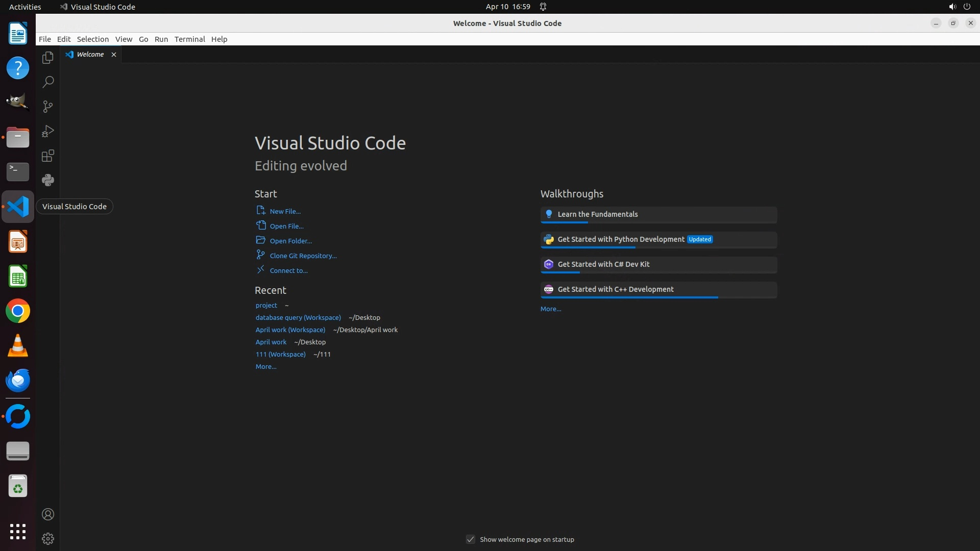The width and height of the screenshot is (980, 551).
Task: Toggle Show welcome page on startup checkbox
Action: click(471, 539)
